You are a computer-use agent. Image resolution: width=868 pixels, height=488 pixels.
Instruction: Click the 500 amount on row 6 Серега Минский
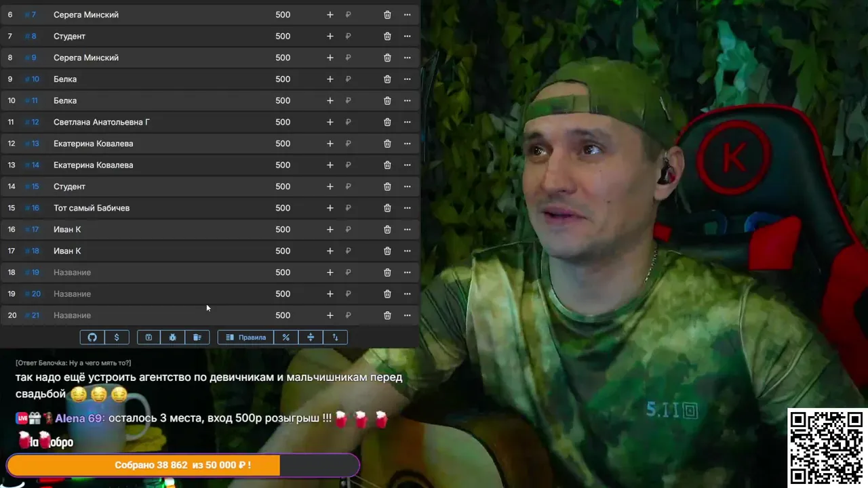pyautogui.click(x=283, y=15)
